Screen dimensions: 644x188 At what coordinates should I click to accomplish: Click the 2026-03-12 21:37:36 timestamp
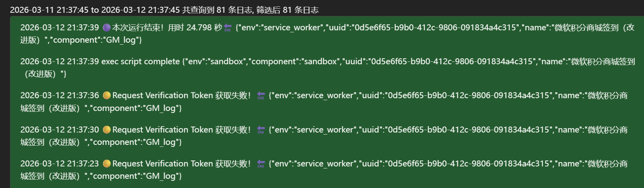pos(59,95)
